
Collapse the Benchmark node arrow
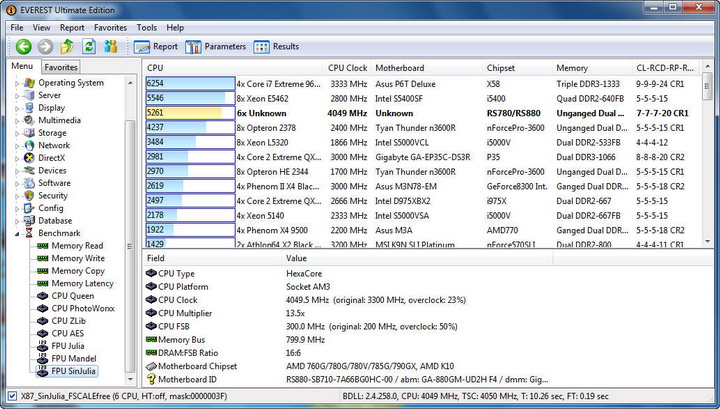pos(17,234)
